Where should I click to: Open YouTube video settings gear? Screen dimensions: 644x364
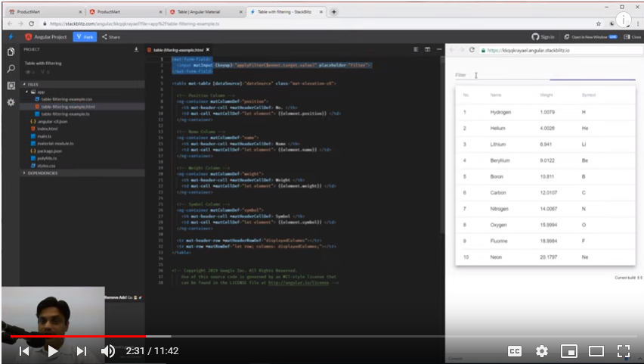click(541, 351)
